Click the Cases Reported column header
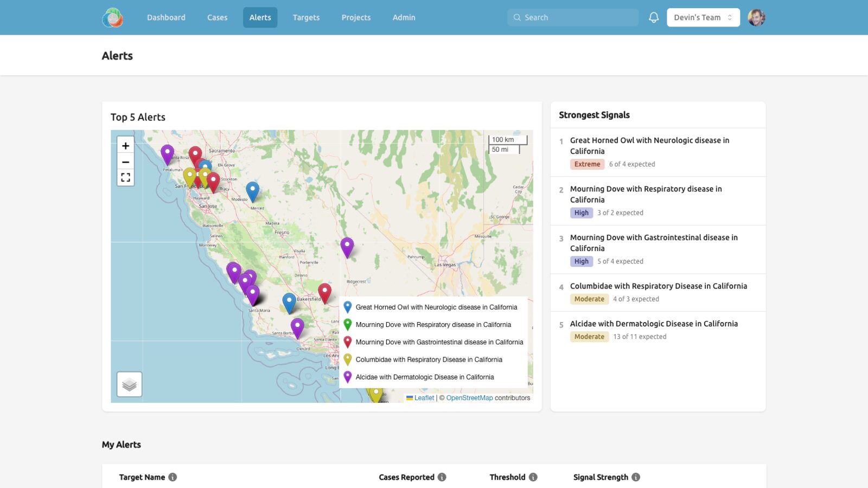This screenshot has height=488, width=868. [406, 477]
